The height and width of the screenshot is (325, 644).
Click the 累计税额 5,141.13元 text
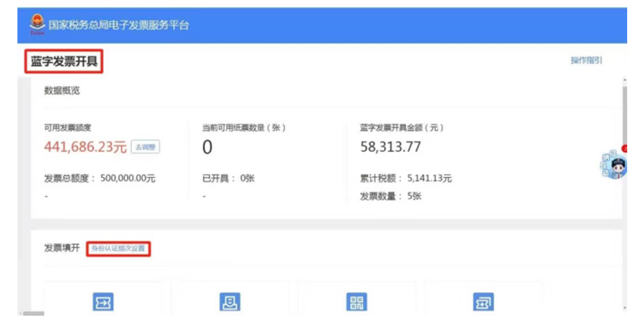coord(406,178)
